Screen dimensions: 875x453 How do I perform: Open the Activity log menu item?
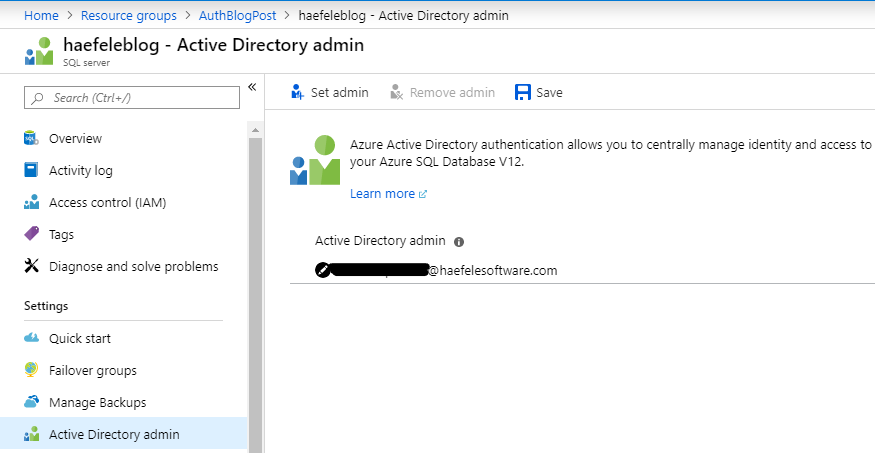(x=80, y=170)
